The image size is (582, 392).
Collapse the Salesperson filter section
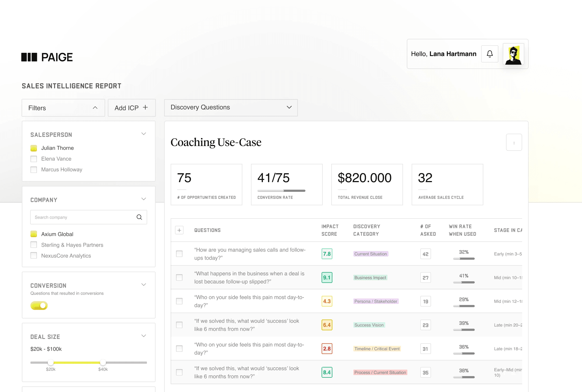(144, 134)
